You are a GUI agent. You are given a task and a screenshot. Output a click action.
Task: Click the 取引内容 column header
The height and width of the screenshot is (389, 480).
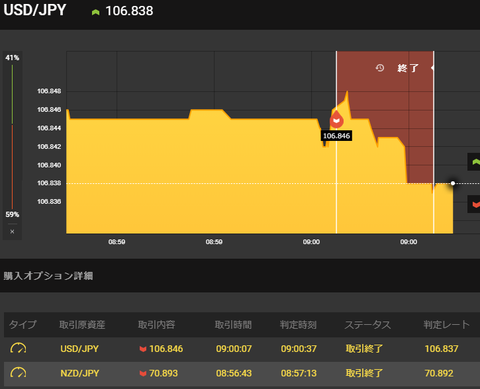(x=157, y=324)
